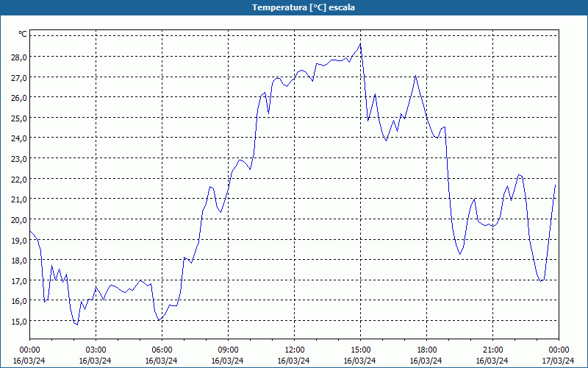The width and height of the screenshot is (588, 368).
Task: Click the 16/03/24 date under 21:00
Action: click(492, 361)
